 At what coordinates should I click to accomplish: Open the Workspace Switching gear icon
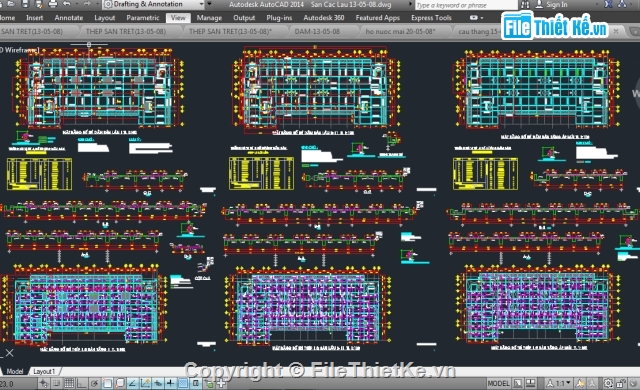pos(608,383)
